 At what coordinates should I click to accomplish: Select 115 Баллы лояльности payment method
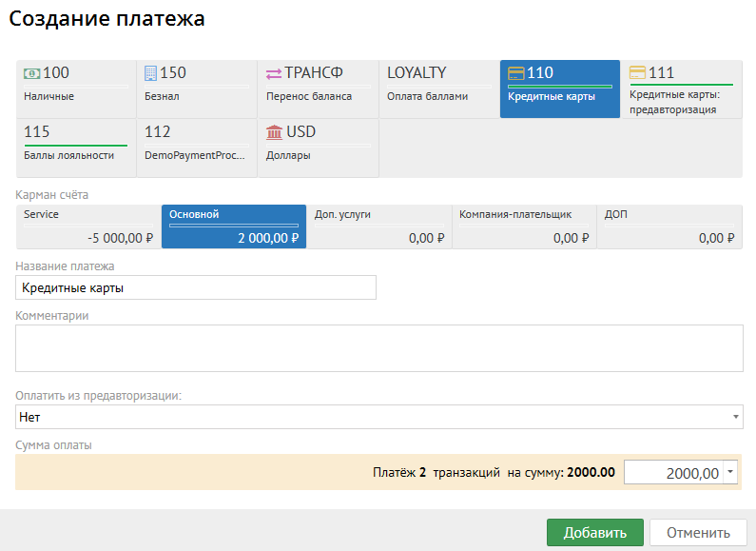click(76, 148)
